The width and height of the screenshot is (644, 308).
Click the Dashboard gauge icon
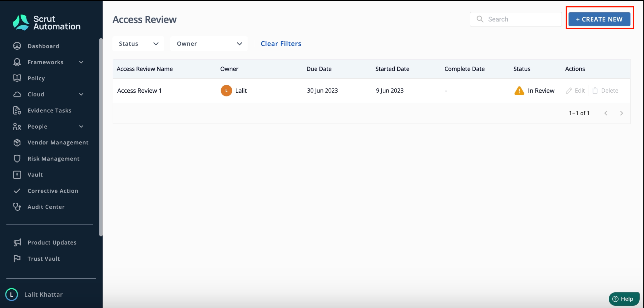click(17, 46)
